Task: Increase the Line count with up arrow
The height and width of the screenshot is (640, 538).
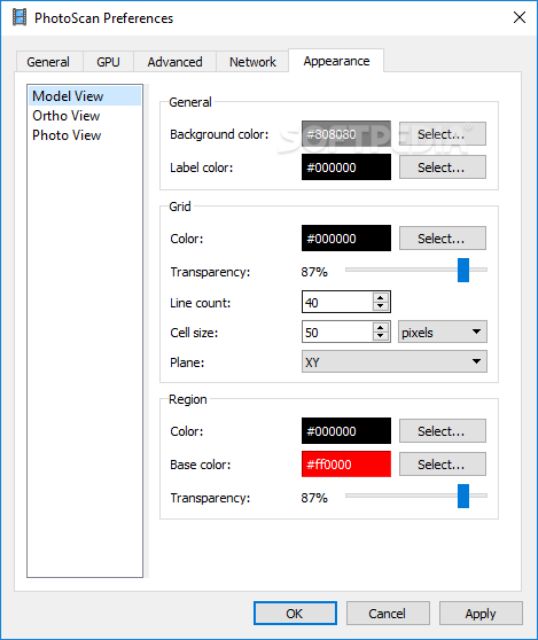Action: click(380, 298)
